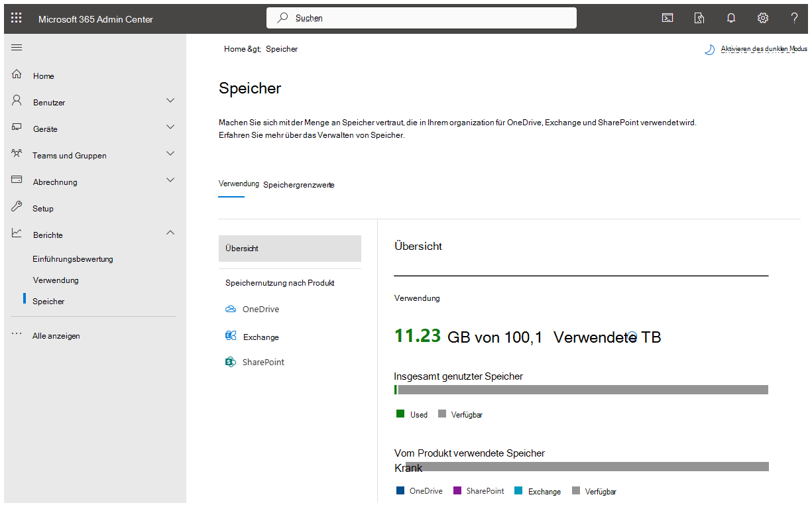Open the Exchange storage usage link
812x507 pixels.
tap(261, 337)
